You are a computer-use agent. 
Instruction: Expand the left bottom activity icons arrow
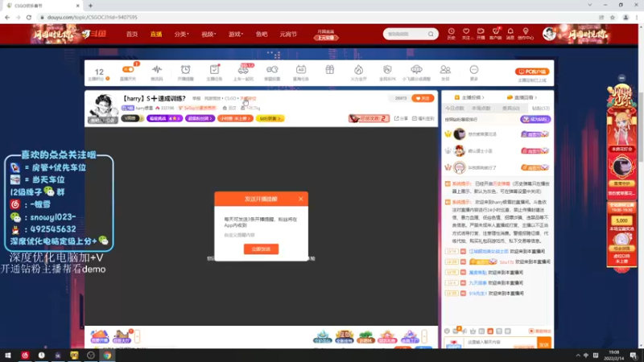point(137,336)
